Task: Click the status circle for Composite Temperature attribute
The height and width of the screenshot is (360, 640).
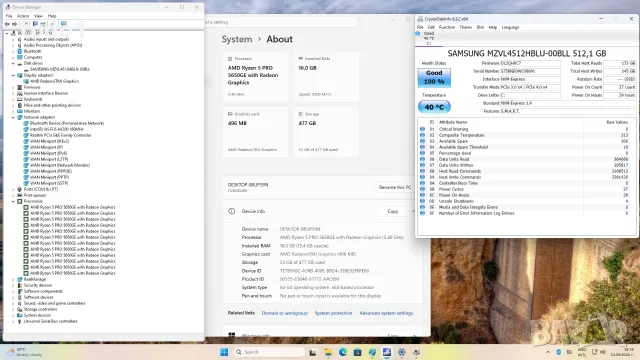Action: [422, 135]
